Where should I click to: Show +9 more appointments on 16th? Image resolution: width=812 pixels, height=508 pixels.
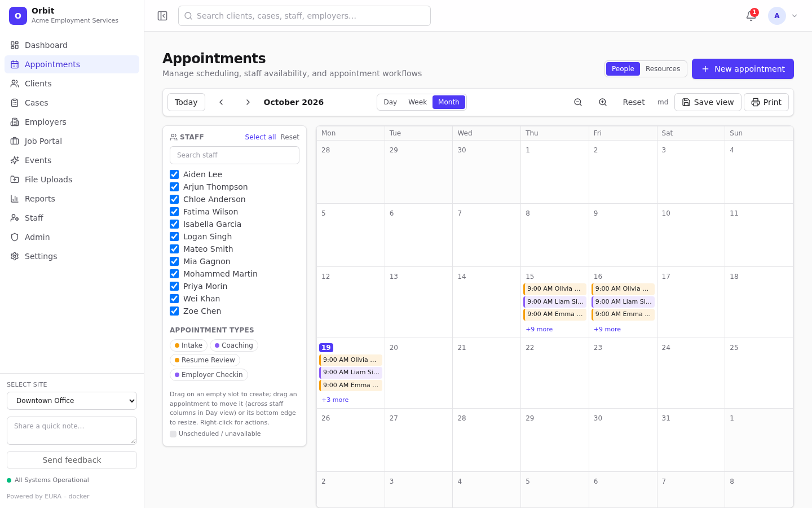click(607, 329)
